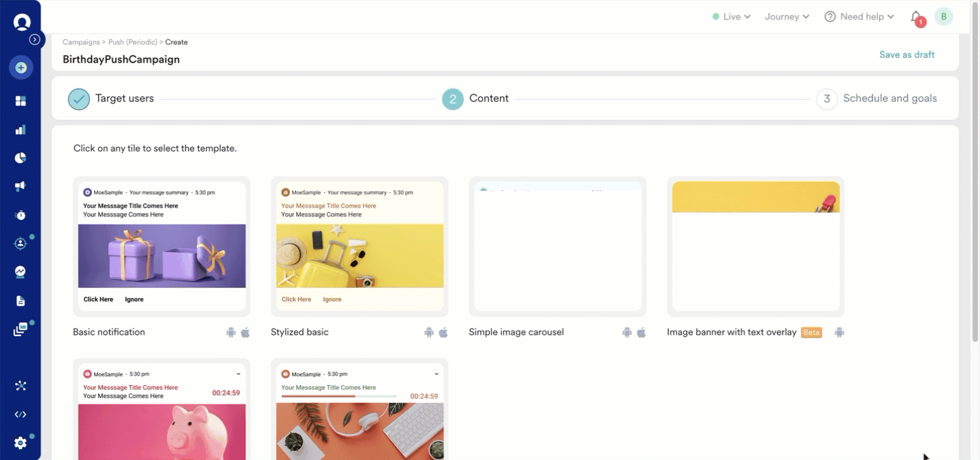This screenshot has height=460, width=980.
Task: Go to Schedule and goals step
Action: coord(889,99)
